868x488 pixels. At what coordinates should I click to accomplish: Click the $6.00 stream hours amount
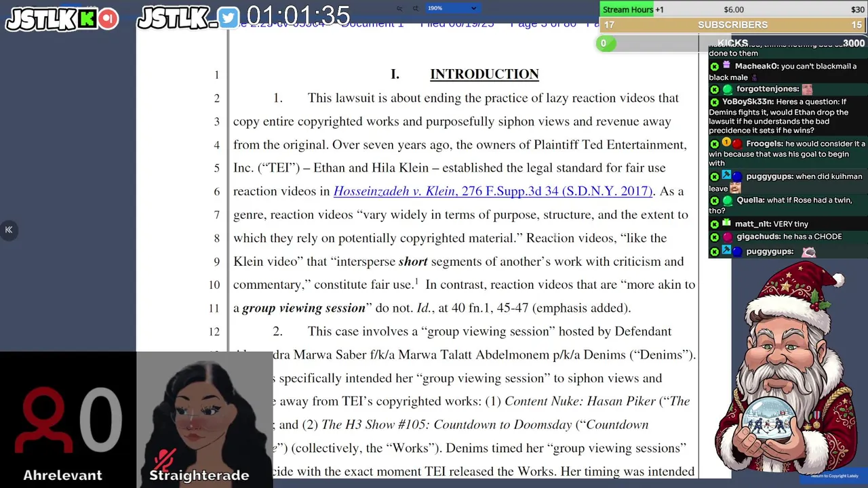tap(734, 9)
